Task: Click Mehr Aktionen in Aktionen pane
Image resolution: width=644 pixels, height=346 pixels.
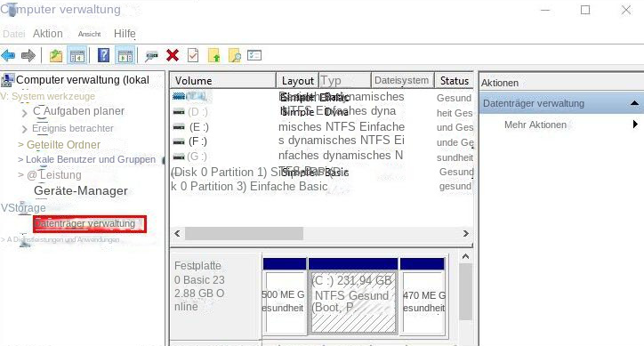Action: point(535,125)
